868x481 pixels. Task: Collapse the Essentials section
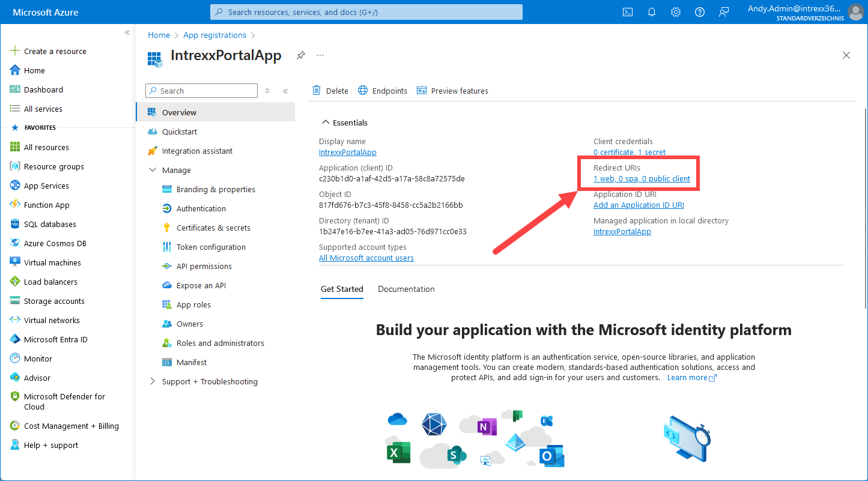point(326,123)
